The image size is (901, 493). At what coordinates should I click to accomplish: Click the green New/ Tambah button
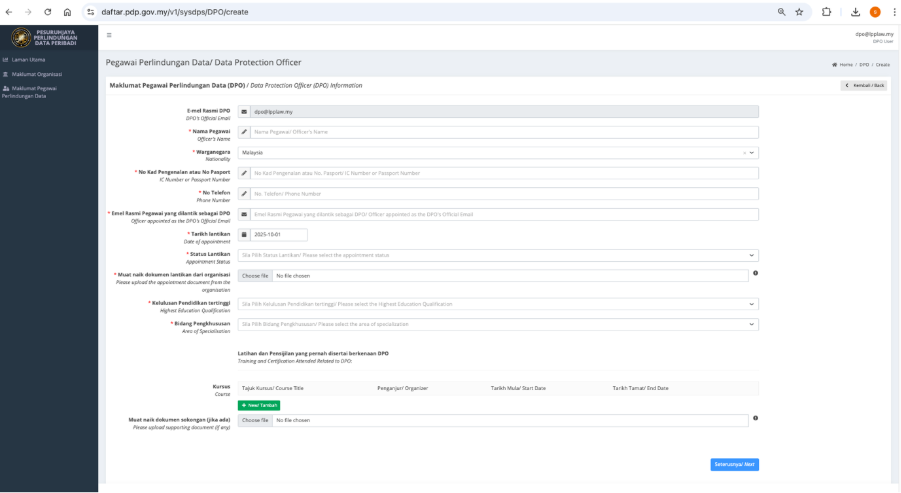[x=259, y=405]
